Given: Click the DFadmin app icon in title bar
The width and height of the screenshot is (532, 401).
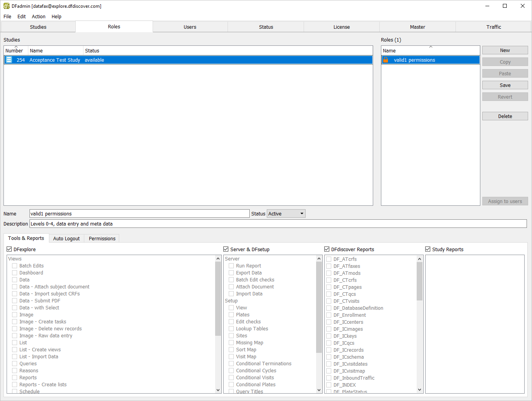Looking at the screenshot, I should pos(7,6).
